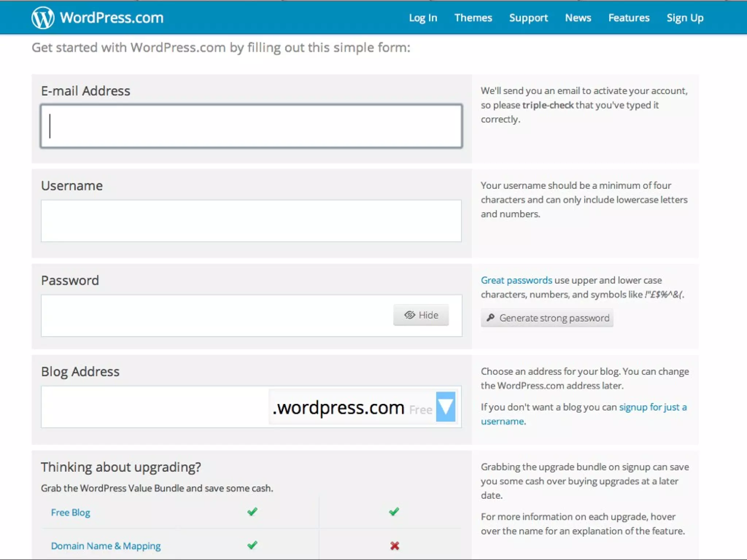The image size is (747, 560).
Task: Go to Themes in top navigation
Action: point(473,18)
